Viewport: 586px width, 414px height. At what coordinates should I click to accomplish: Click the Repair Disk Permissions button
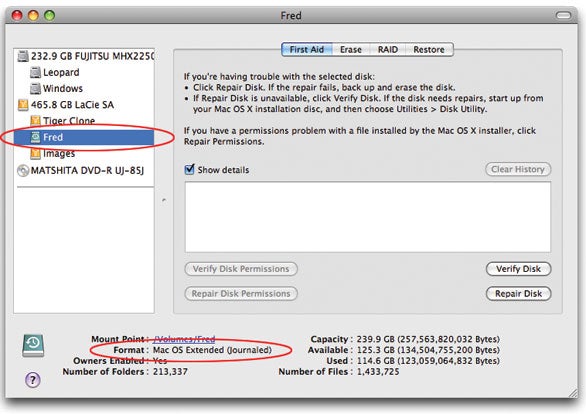coord(241,294)
